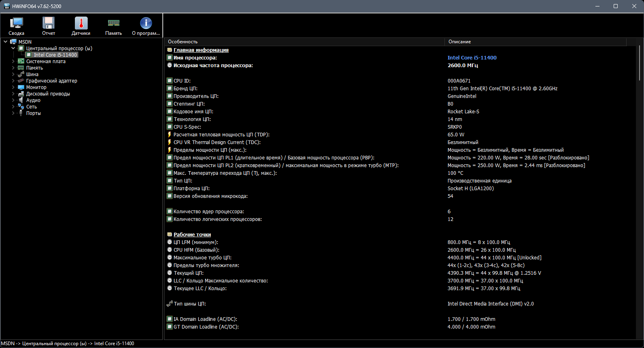Click the Графический адаптер tree icon
Image resolution: width=644 pixels, height=348 pixels.
click(x=21, y=81)
